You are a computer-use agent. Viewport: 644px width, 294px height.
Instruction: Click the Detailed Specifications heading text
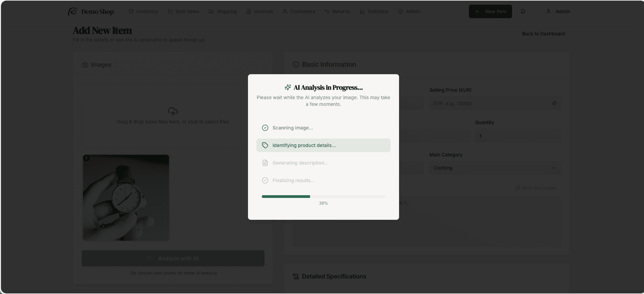pyautogui.click(x=334, y=276)
